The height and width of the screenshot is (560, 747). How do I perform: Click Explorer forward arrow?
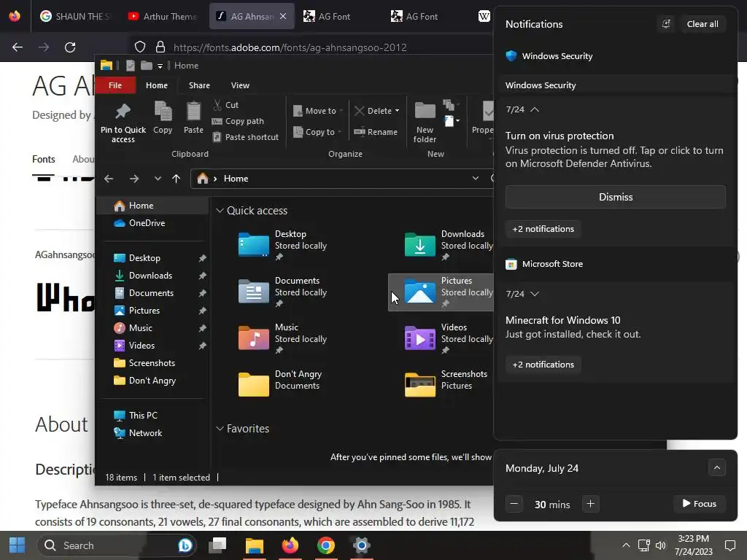[x=134, y=179]
